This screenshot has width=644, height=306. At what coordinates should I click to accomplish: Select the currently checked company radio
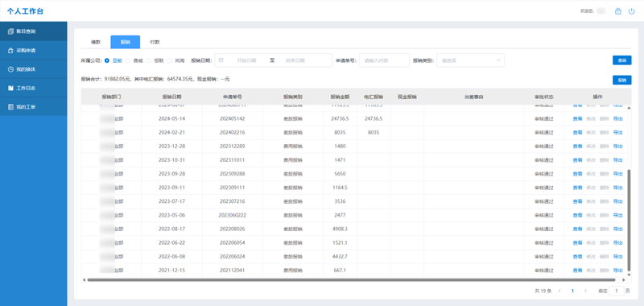[107, 60]
